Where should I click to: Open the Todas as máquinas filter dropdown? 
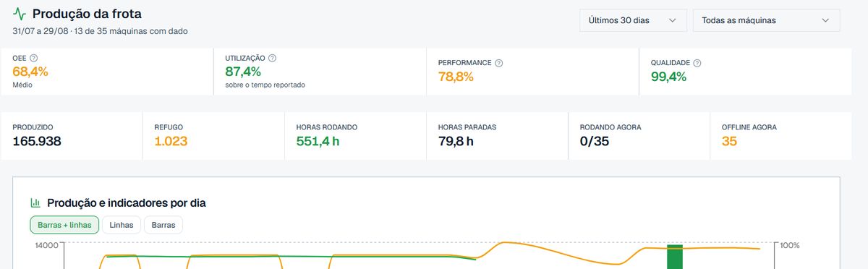(766, 20)
